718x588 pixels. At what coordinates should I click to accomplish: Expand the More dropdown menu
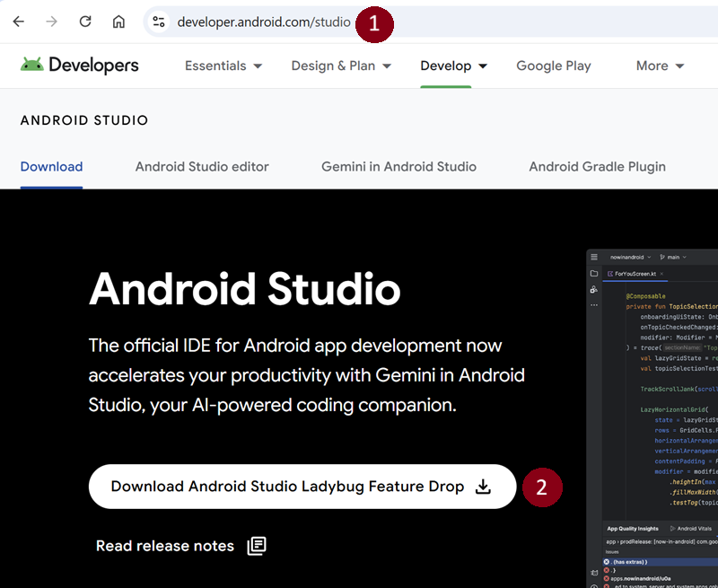click(660, 66)
